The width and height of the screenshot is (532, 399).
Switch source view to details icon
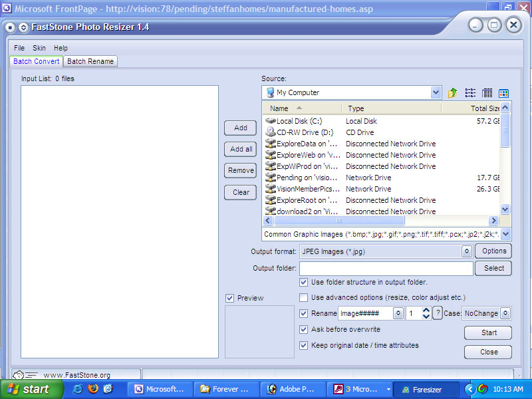click(x=487, y=93)
